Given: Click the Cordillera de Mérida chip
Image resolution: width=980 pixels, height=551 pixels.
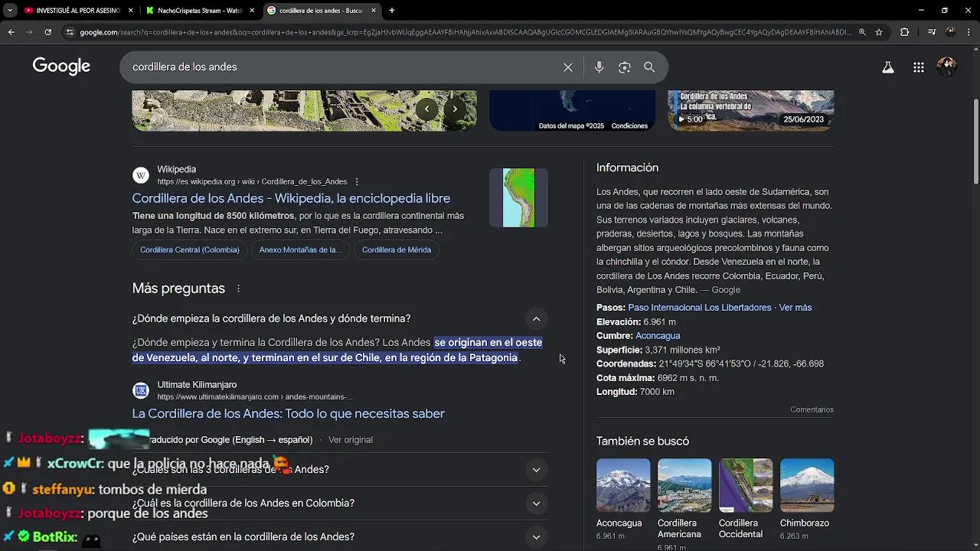Looking at the screenshot, I should 397,249.
